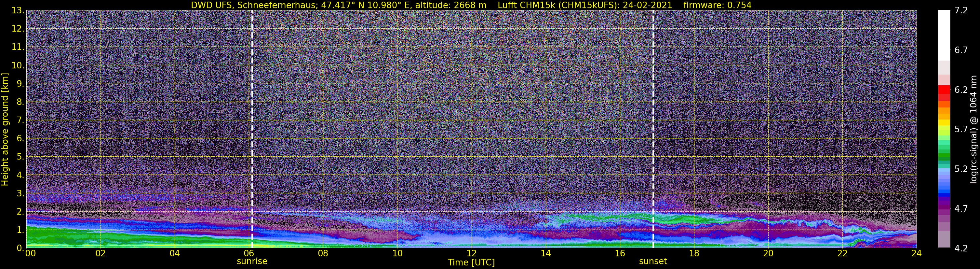The image size is (980, 269).
Task: Click the '9.' height tick label
Action: pos(20,83)
